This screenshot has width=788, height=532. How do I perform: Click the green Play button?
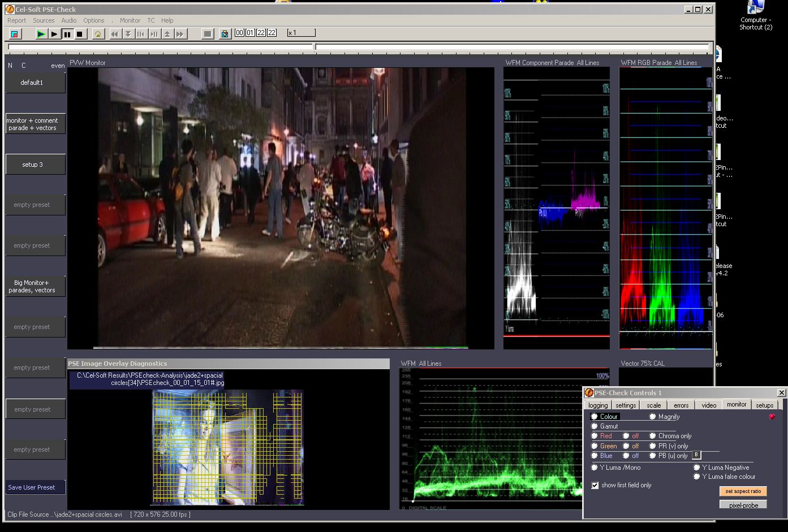tap(41, 34)
